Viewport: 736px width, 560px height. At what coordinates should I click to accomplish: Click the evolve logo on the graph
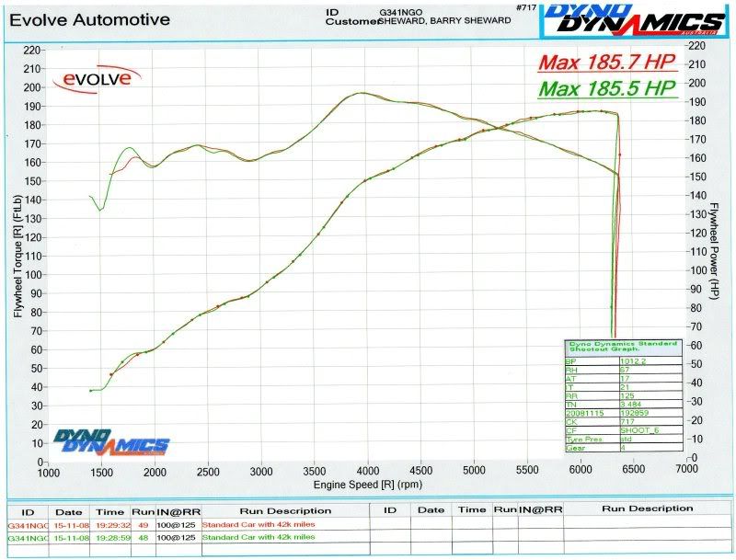click(x=98, y=79)
